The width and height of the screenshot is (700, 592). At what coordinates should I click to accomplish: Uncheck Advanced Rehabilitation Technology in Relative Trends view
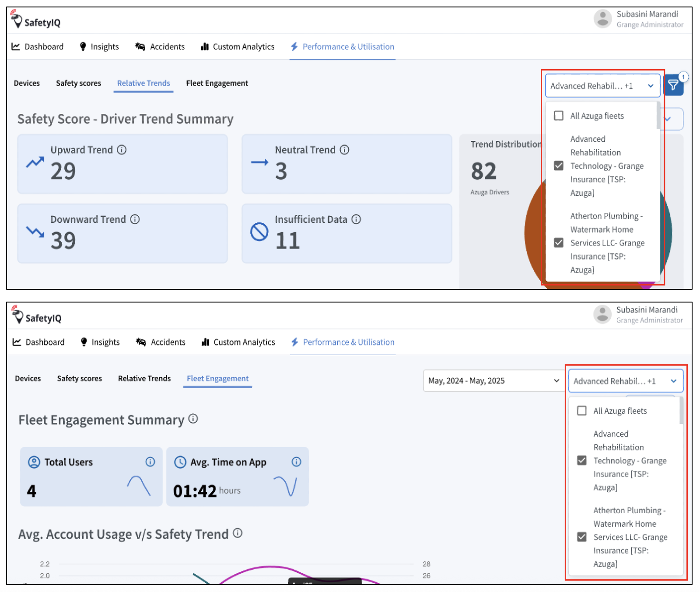(x=559, y=166)
